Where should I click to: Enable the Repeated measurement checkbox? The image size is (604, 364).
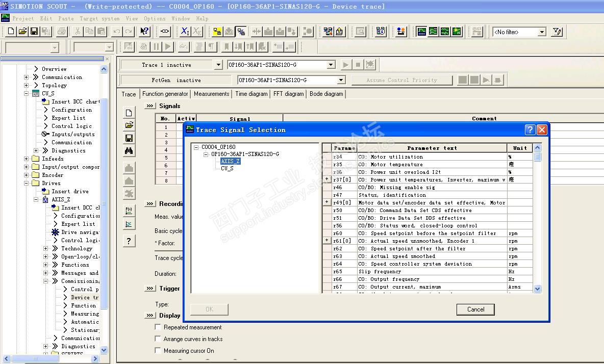(158, 327)
